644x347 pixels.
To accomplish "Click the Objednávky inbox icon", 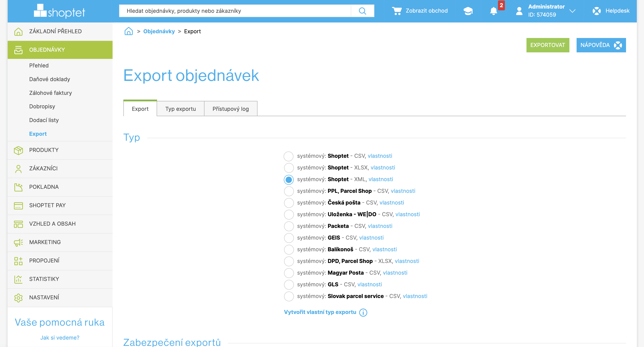I will point(18,50).
